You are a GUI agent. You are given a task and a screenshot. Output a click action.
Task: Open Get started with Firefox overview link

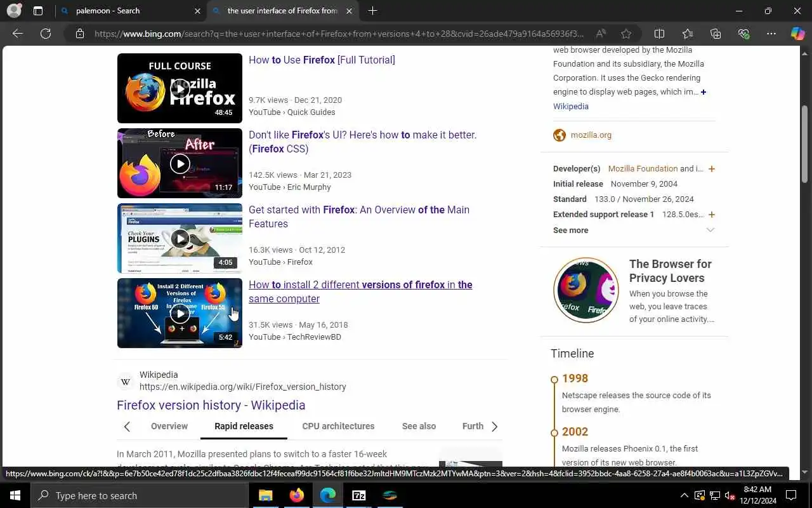[x=359, y=217]
